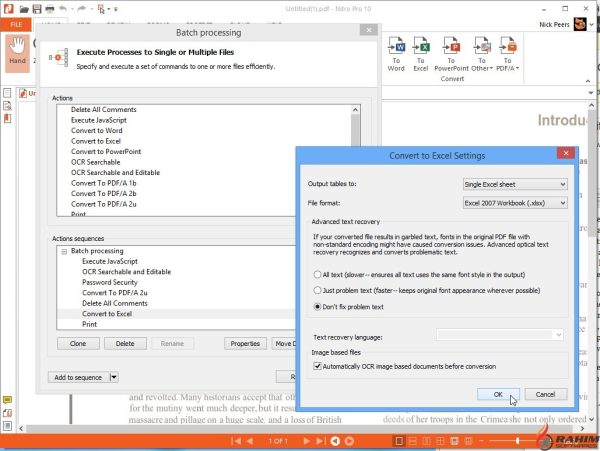Open File format dropdown showing Excel 2007 Workbook
Image resolution: width=600 pixels, height=451 pixels.
[515, 203]
